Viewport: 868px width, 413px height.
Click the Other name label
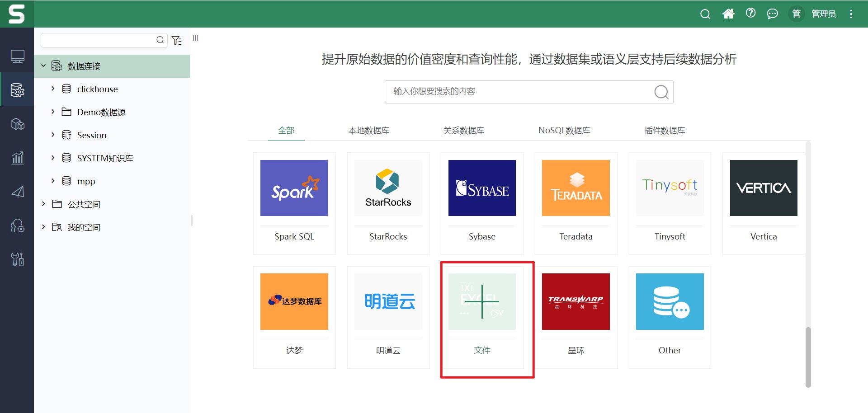(x=670, y=350)
